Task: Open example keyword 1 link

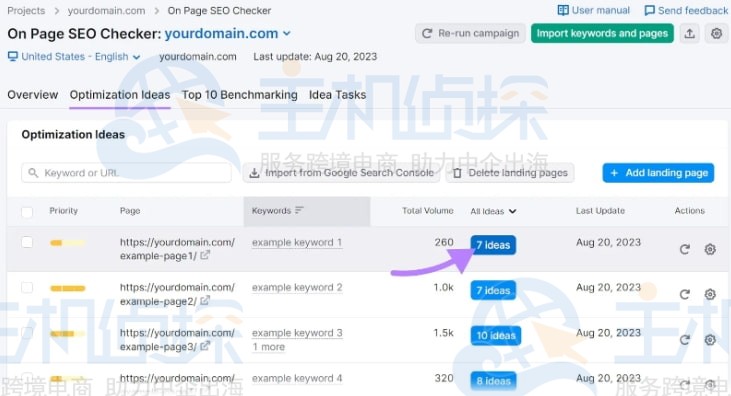Action: pyautogui.click(x=297, y=243)
